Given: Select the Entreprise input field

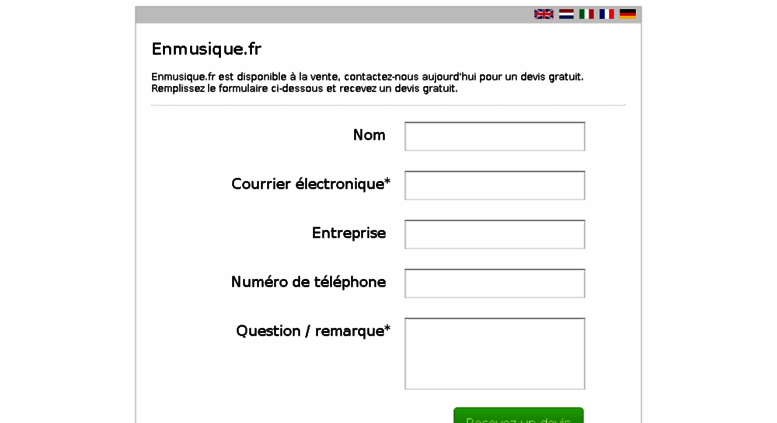Looking at the screenshot, I should pos(495,234).
